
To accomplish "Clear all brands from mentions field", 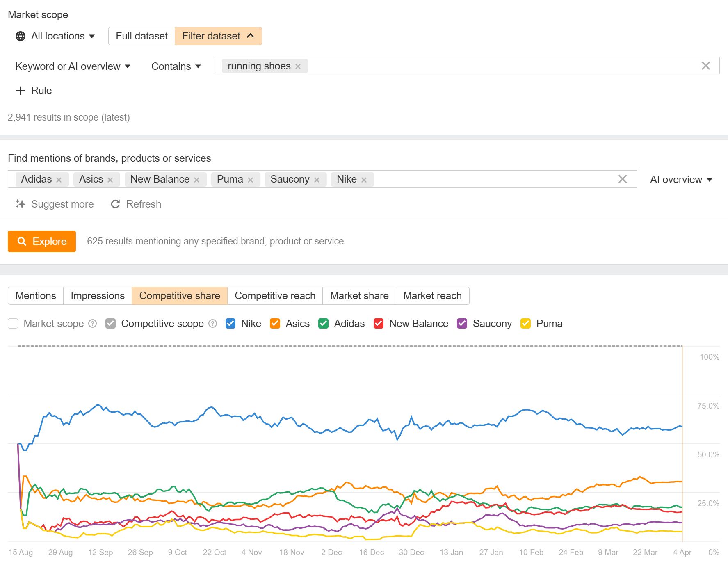I will [622, 179].
